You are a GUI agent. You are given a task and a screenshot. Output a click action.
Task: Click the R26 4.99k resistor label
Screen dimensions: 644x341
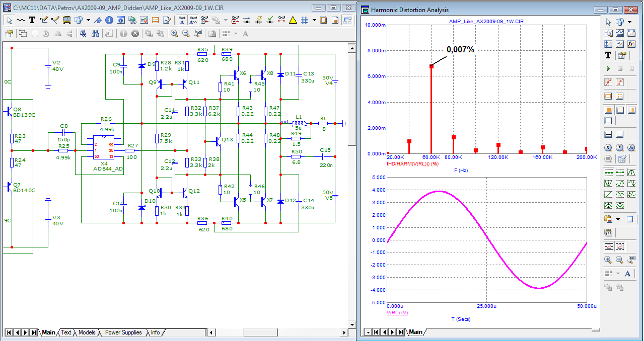point(106,124)
